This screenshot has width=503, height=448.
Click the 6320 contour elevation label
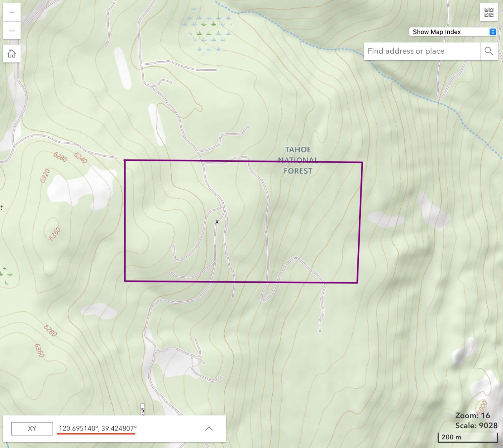(45, 176)
